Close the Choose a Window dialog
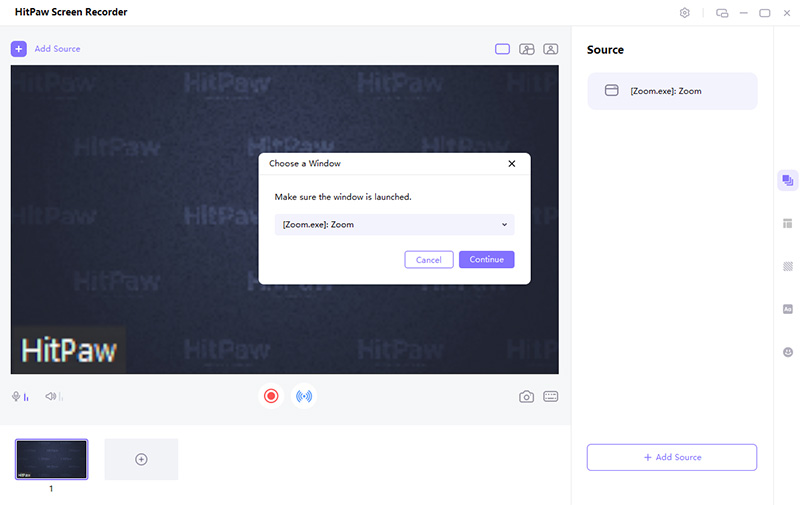Viewport: 800px width, 505px height. click(x=512, y=164)
